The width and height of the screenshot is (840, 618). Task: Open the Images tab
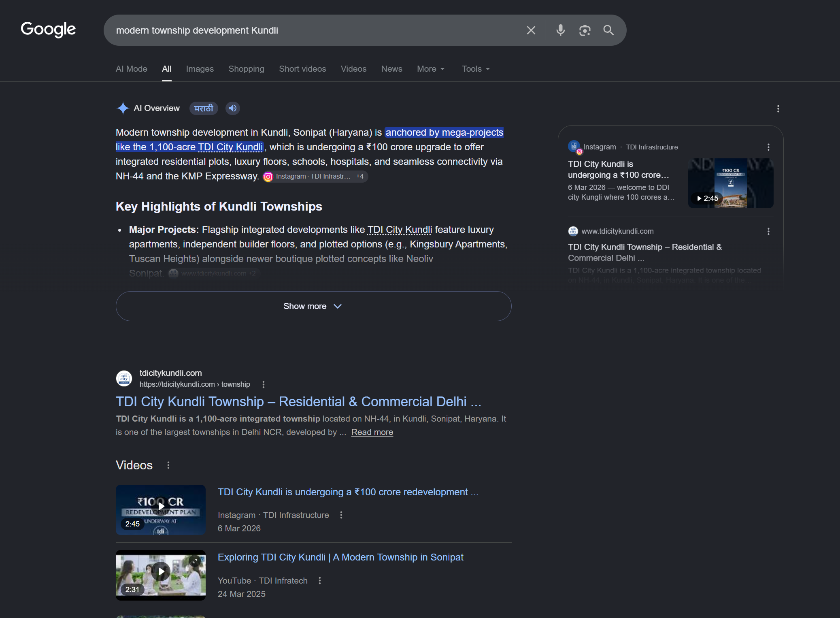[200, 69]
